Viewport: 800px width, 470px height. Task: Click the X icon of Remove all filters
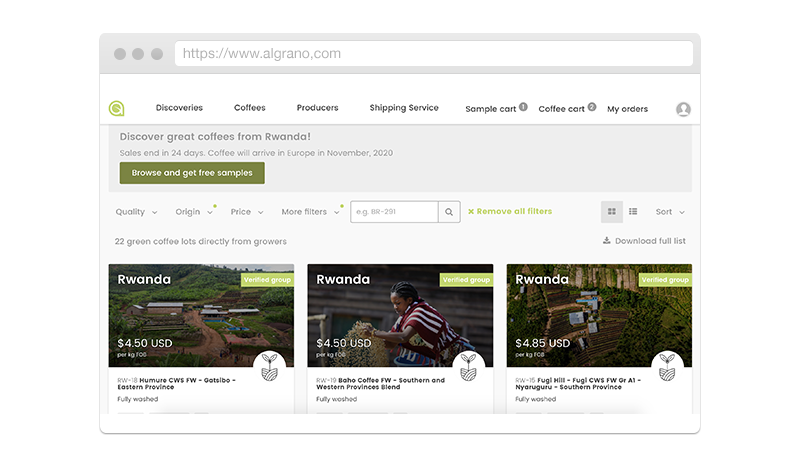471,211
